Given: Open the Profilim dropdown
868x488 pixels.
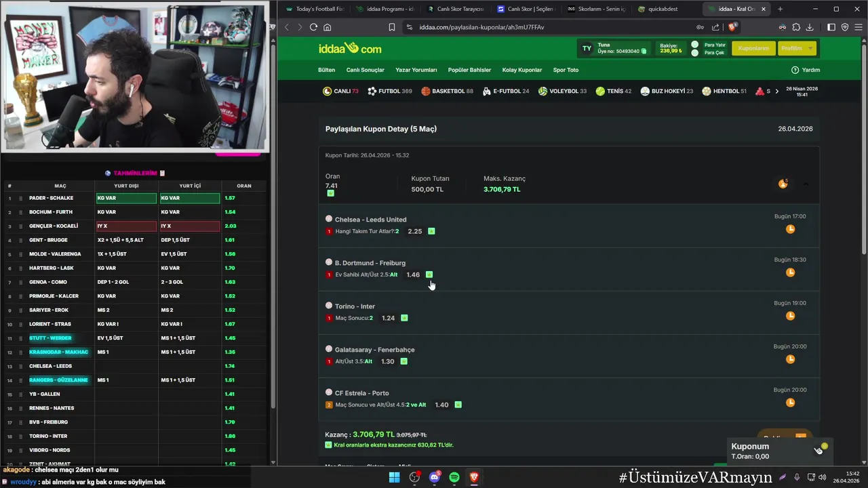Looking at the screenshot, I should [x=797, y=48].
